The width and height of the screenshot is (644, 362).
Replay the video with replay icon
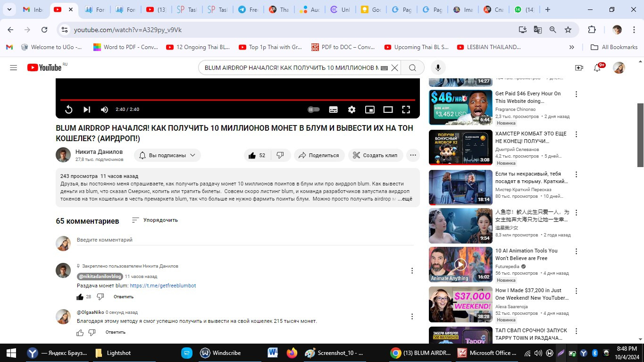(x=69, y=109)
